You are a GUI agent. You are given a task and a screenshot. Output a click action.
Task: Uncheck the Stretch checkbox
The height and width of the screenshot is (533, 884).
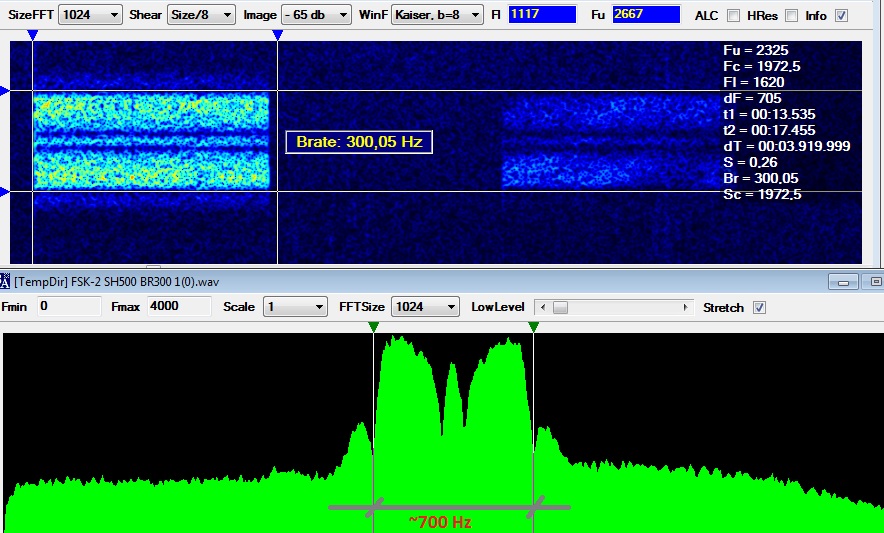click(x=759, y=307)
